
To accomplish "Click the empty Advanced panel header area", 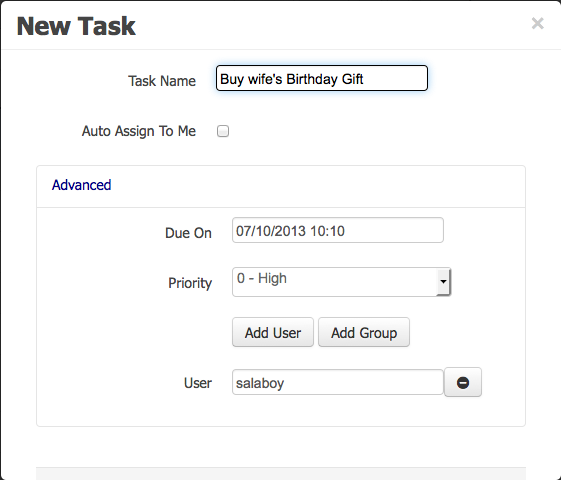I will point(317,186).
